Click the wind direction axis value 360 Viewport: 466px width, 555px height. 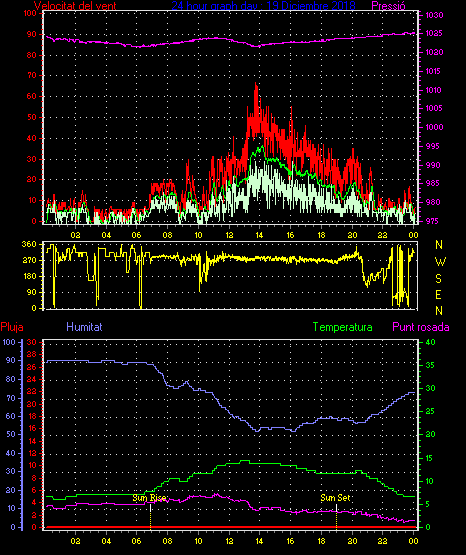tap(29, 244)
